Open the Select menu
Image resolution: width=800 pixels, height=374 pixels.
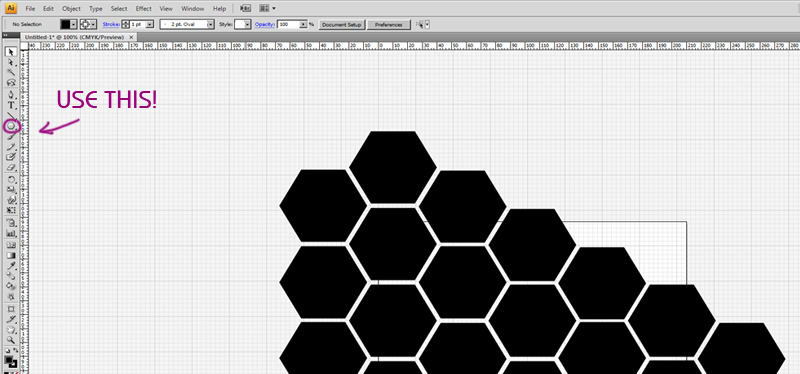pyautogui.click(x=119, y=9)
